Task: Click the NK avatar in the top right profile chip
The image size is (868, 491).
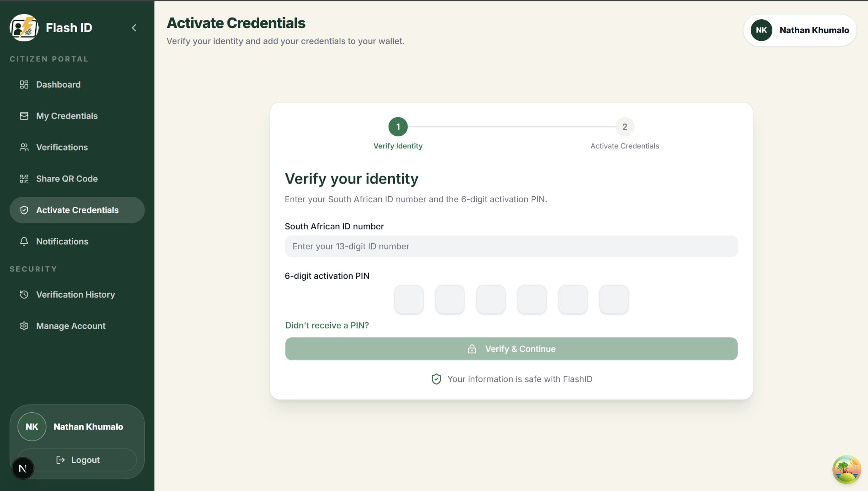Action: [x=761, y=30]
